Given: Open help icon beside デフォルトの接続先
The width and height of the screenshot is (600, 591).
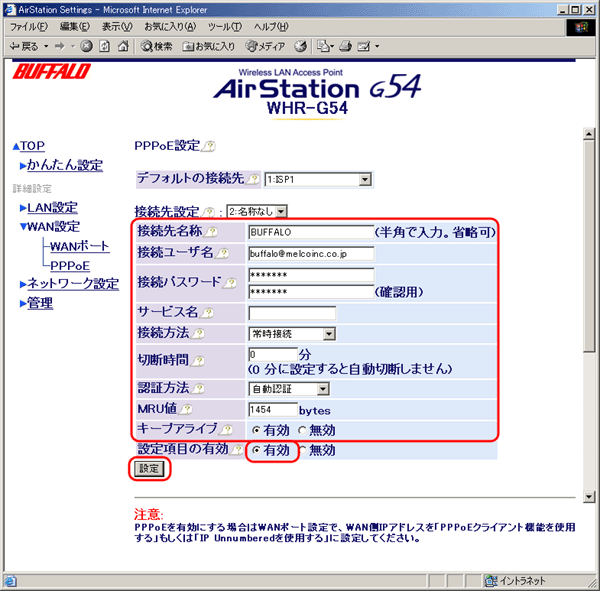Looking at the screenshot, I should tap(253, 179).
